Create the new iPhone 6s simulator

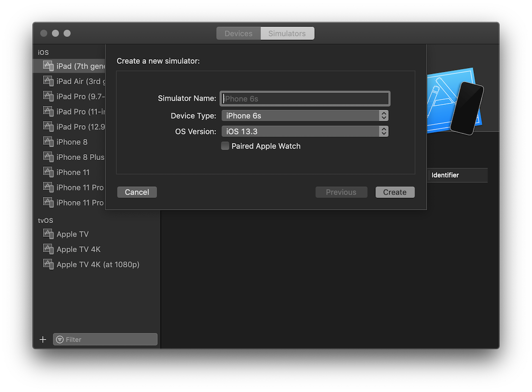tap(395, 192)
